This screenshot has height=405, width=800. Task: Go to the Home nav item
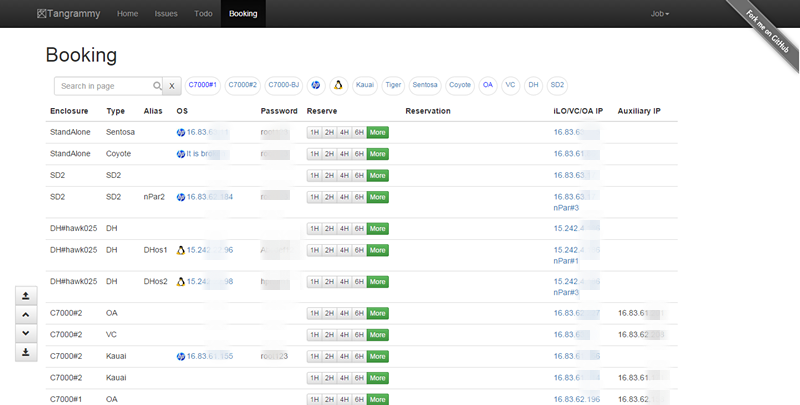pos(128,14)
